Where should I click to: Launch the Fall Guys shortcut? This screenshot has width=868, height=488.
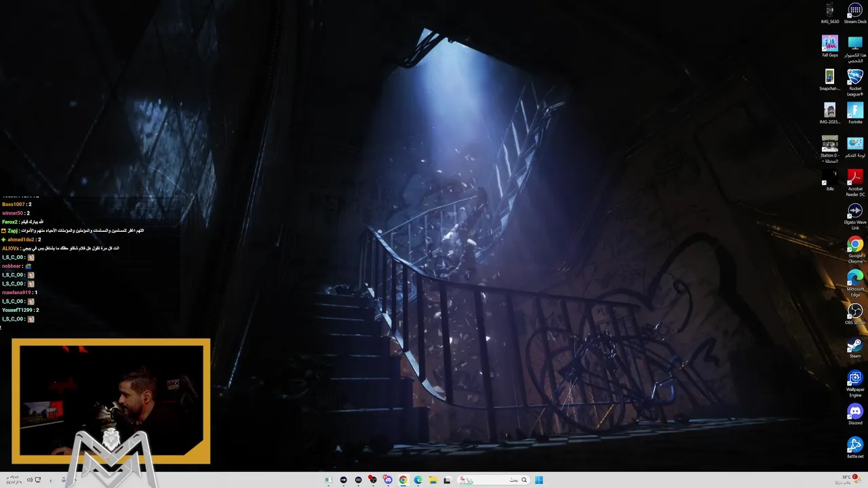coord(830,47)
